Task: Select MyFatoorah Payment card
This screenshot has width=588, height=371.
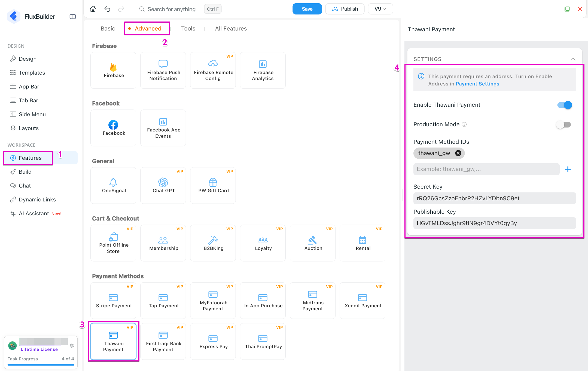Action: pyautogui.click(x=213, y=301)
